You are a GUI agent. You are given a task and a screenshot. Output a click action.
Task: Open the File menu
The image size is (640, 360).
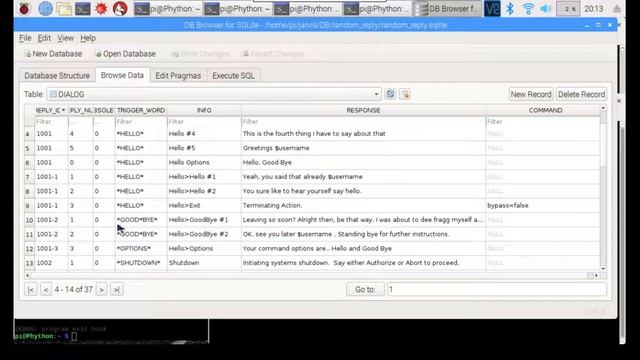click(25, 38)
